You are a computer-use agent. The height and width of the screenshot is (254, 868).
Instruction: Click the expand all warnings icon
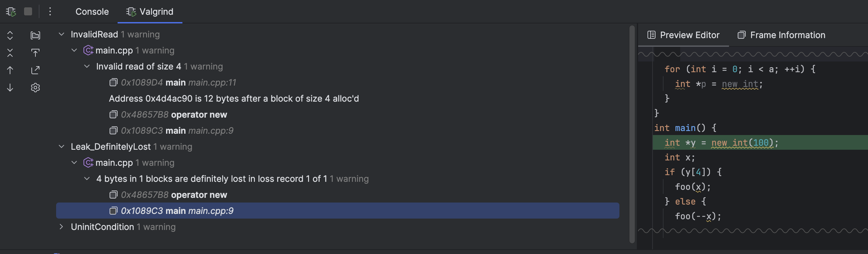coord(10,35)
